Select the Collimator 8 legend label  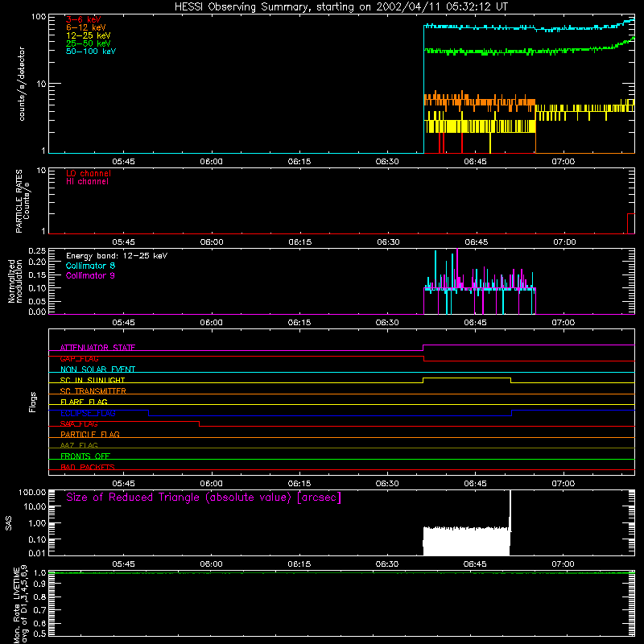(90, 266)
